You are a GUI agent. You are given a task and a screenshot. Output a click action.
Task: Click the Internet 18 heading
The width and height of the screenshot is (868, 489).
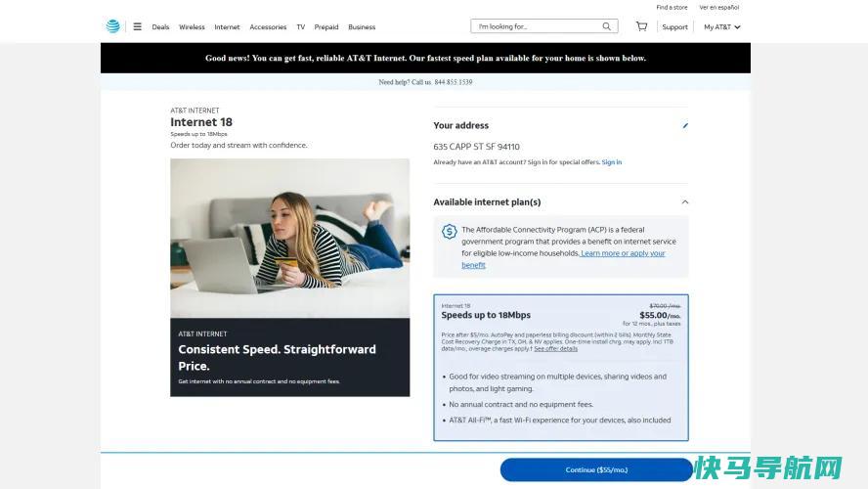click(201, 122)
